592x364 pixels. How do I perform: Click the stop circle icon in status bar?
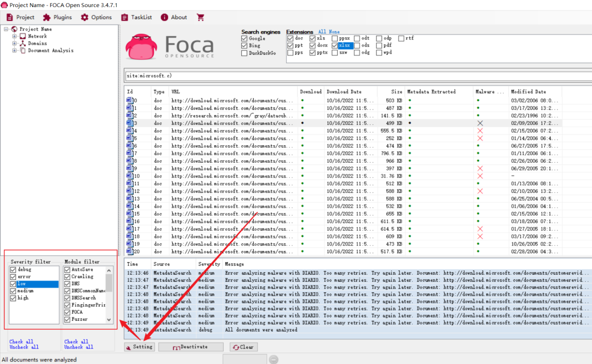tap(274, 360)
